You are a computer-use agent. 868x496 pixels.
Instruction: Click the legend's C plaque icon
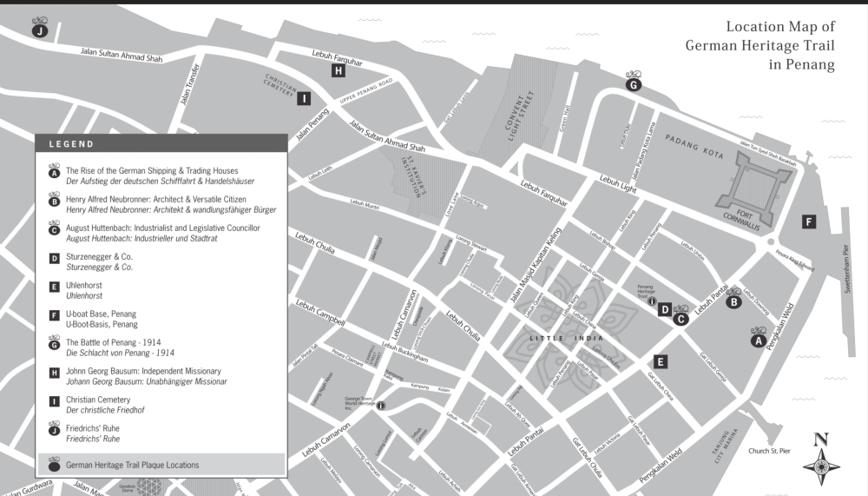[x=54, y=228]
